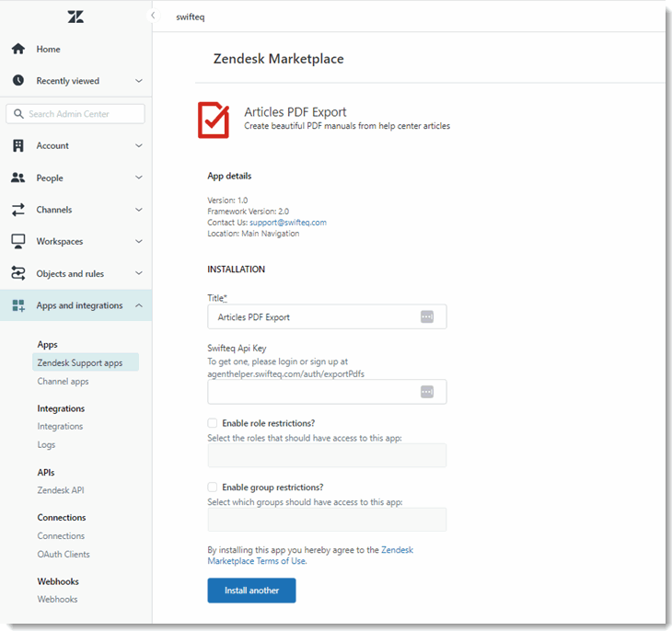Click the Connections section heading
This screenshot has height=631, width=672.
(x=62, y=518)
